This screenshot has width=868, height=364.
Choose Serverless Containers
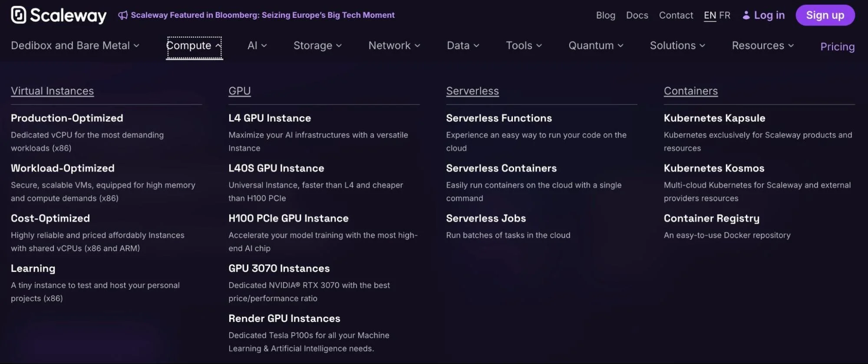click(x=501, y=168)
